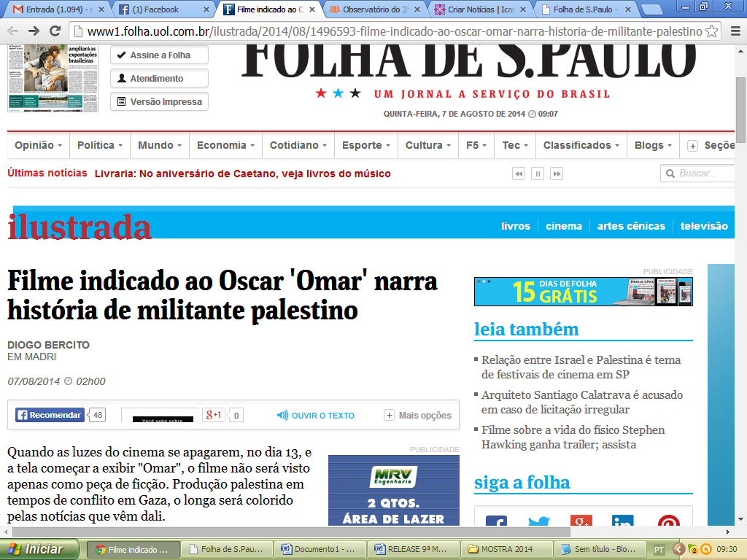This screenshot has width=747, height=560.
Task: Open the Blogs dropdown menu
Action: tap(653, 145)
